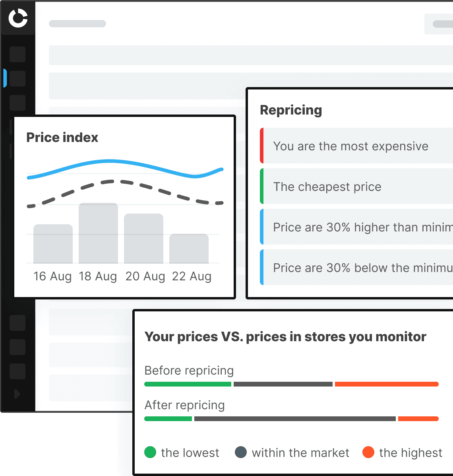This screenshot has height=476, width=453.
Task: Click the orange segment of the After repricing bar
Action: tap(418, 419)
